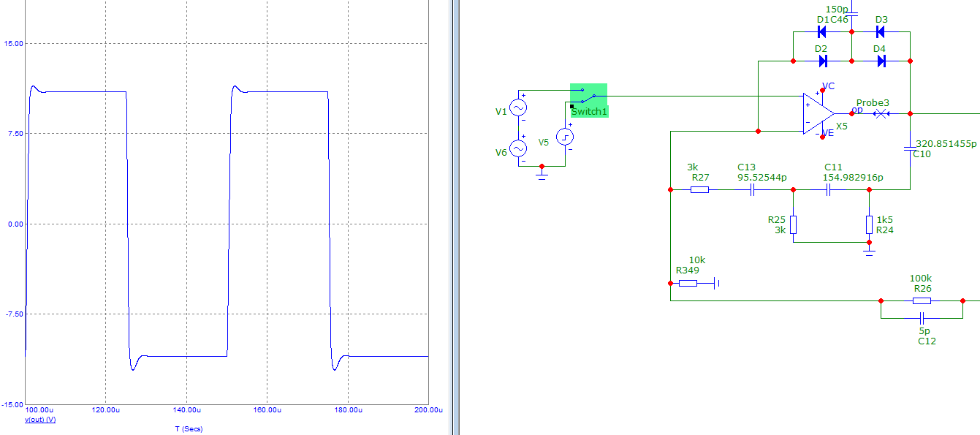Image resolution: width=980 pixels, height=435 pixels.
Task: Select the V6 AC voltage source symbol
Action: (518, 148)
